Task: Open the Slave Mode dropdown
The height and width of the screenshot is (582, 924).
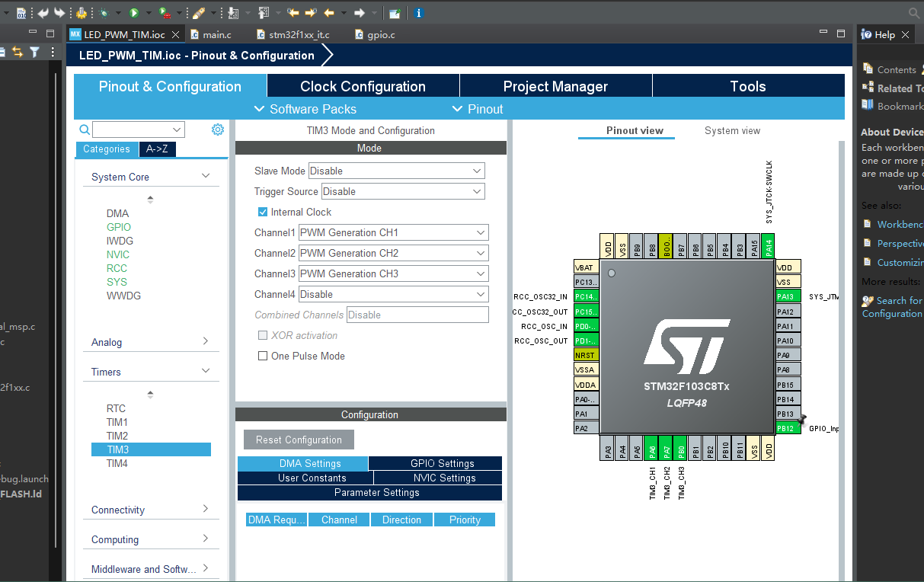Action: tap(396, 171)
